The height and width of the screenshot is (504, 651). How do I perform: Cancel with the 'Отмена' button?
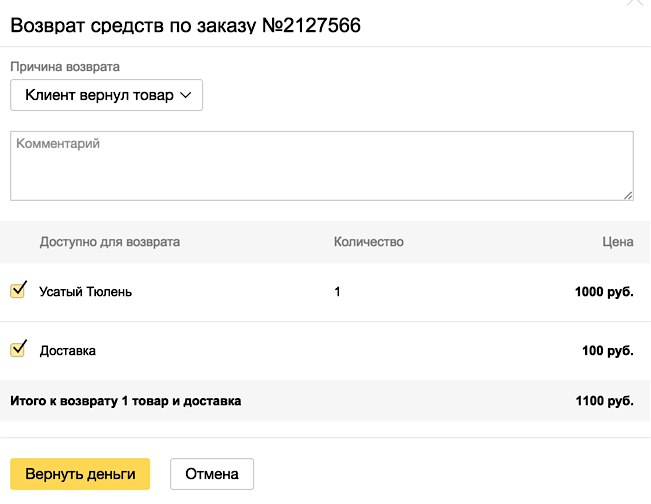tap(212, 474)
